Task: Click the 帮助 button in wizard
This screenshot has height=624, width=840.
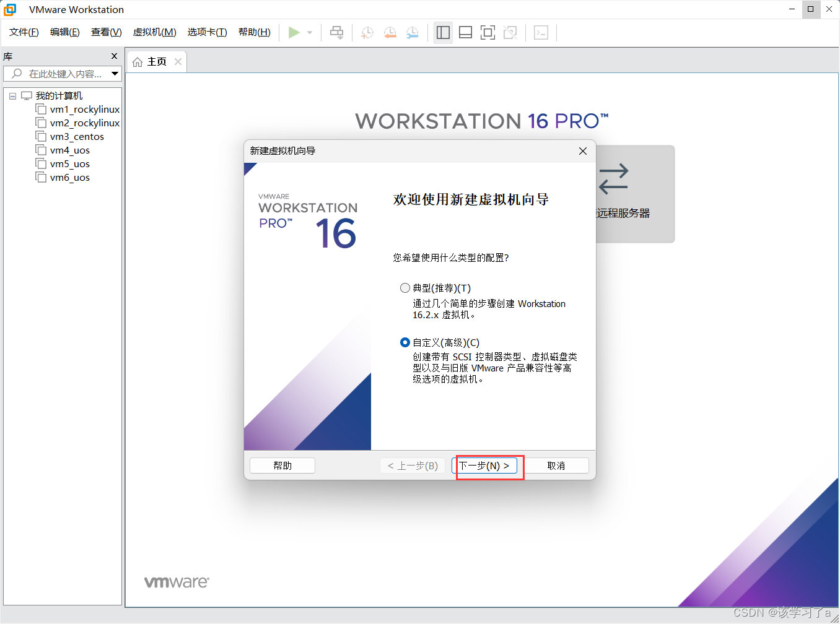Action: 282,466
